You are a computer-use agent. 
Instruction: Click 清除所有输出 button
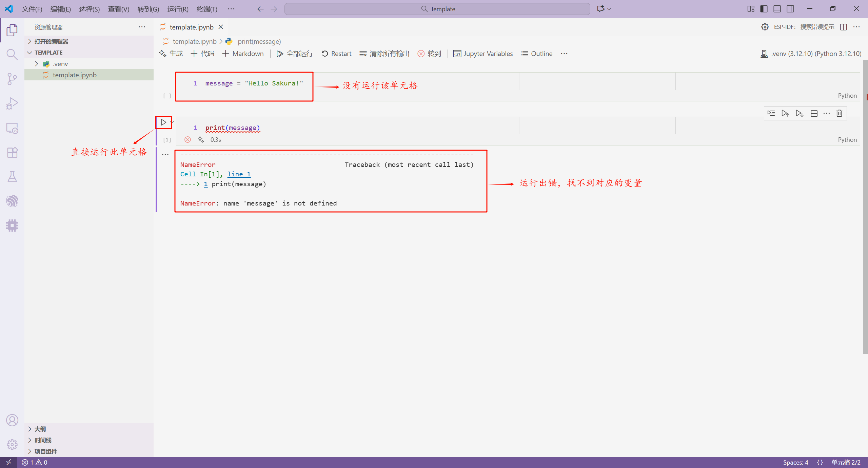[x=384, y=54]
